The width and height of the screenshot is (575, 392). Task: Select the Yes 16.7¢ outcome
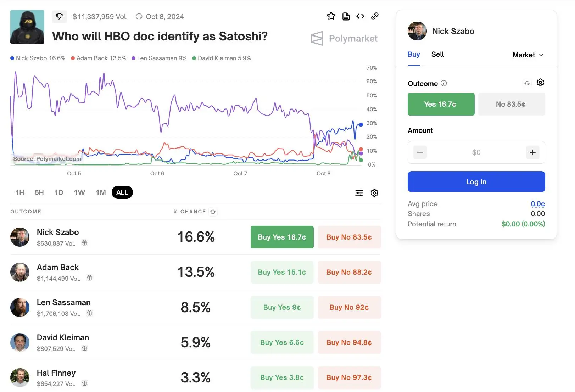pos(441,104)
